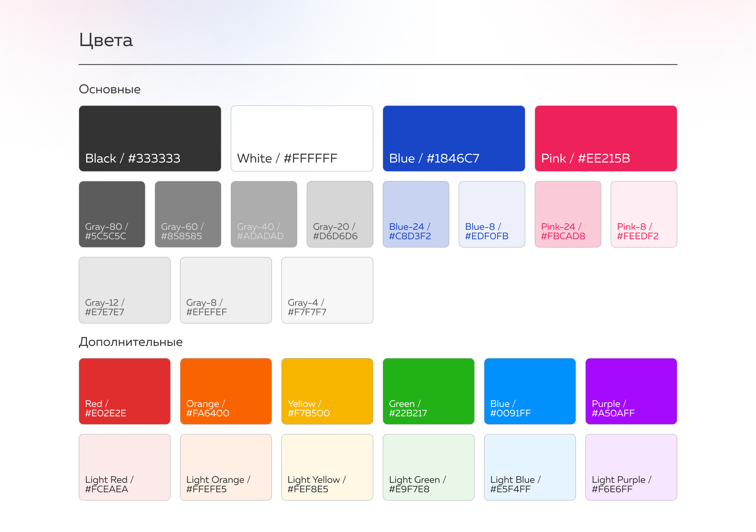
Task: Choose the Pink #EE215B swatch
Action: tap(606, 138)
